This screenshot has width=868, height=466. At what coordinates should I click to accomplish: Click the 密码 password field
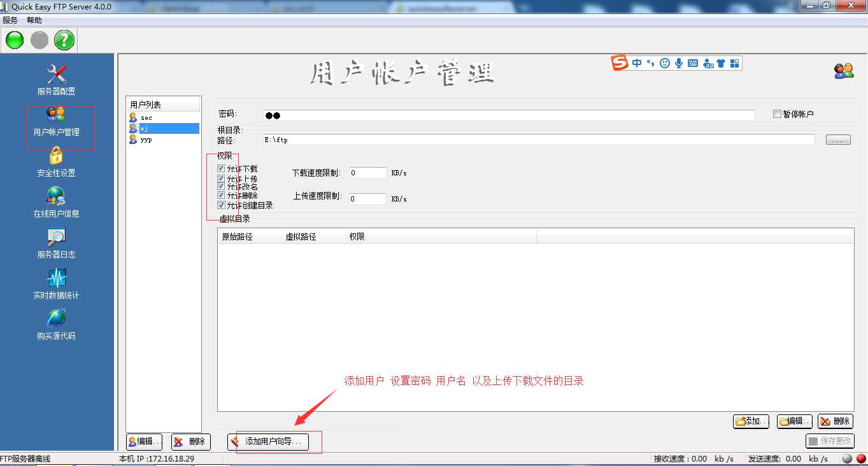click(509, 115)
